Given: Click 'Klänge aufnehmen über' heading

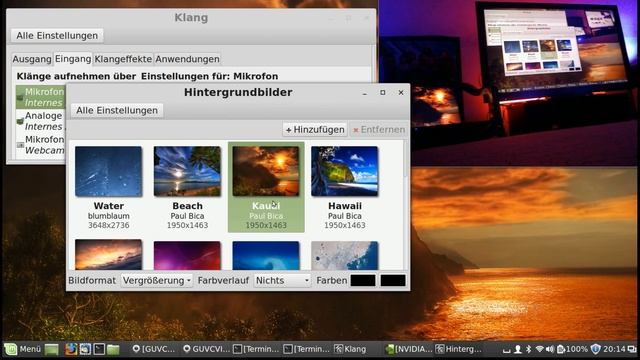Looking at the screenshot, I should click(x=76, y=76).
